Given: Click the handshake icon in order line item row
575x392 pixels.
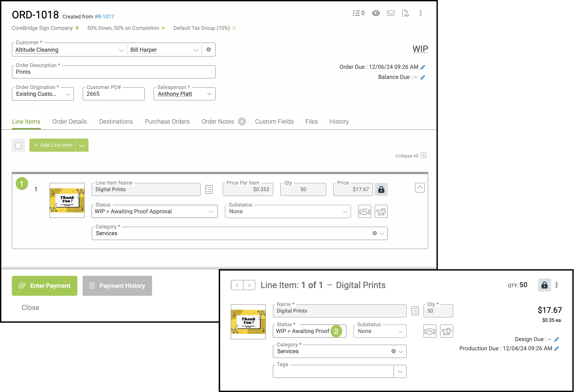Looking at the screenshot, I should pos(364,212).
